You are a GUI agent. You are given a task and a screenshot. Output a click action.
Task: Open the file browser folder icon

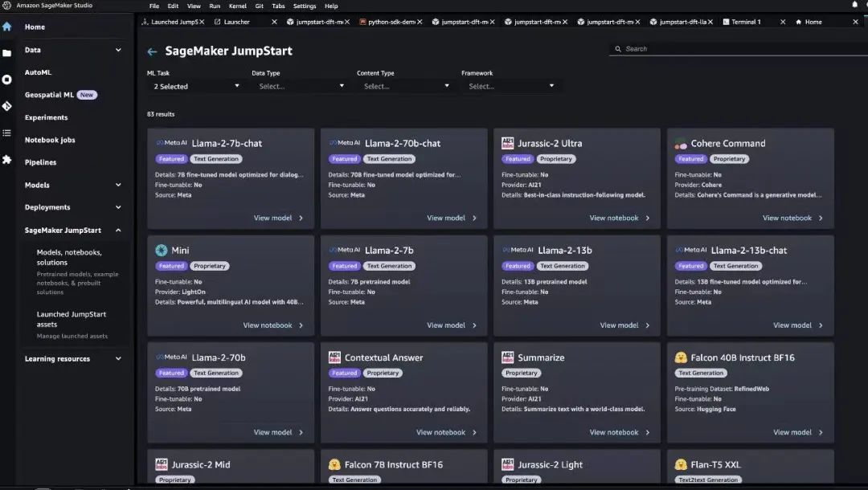(x=7, y=53)
